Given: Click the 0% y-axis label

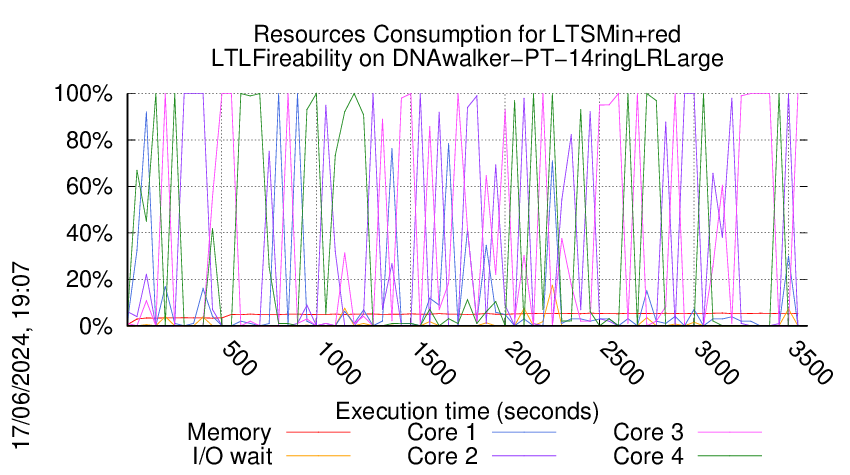Looking at the screenshot, I should point(96,326).
